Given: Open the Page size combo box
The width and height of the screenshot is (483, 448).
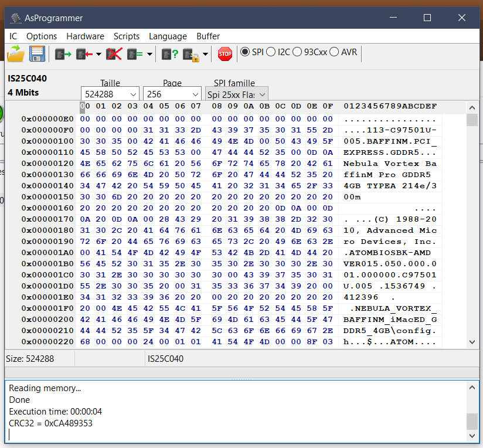Looking at the screenshot, I should 172,94.
